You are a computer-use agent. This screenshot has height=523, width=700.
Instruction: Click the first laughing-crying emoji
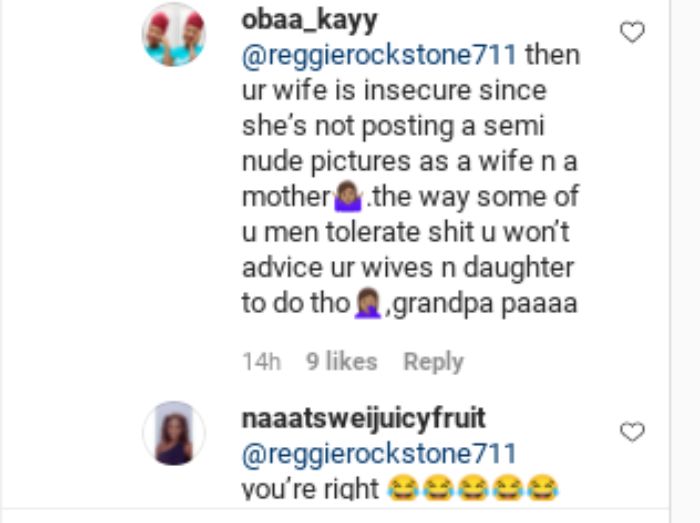[x=403, y=488]
